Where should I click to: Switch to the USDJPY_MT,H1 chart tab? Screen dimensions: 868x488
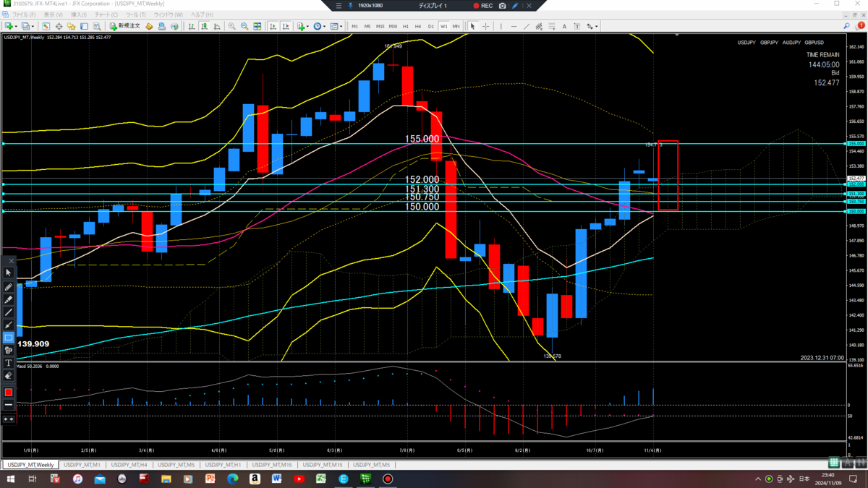(x=224, y=465)
